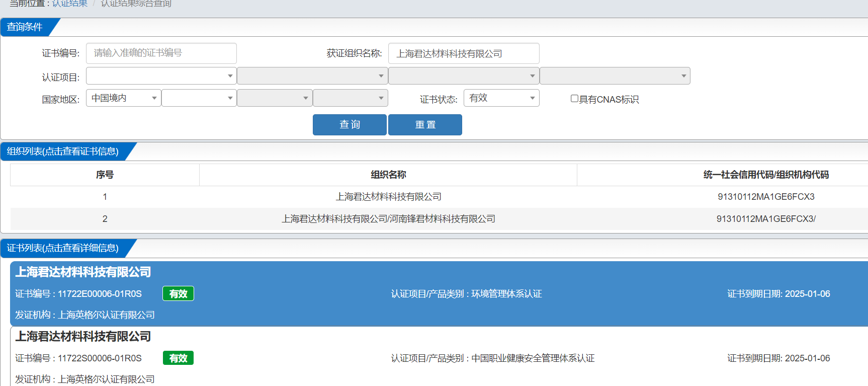Image resolution: width=868 pixels, height=386 pixels.
Task: Select row 1 上海君达材料科技有限公司 in organization list
Action: (389, 197)
